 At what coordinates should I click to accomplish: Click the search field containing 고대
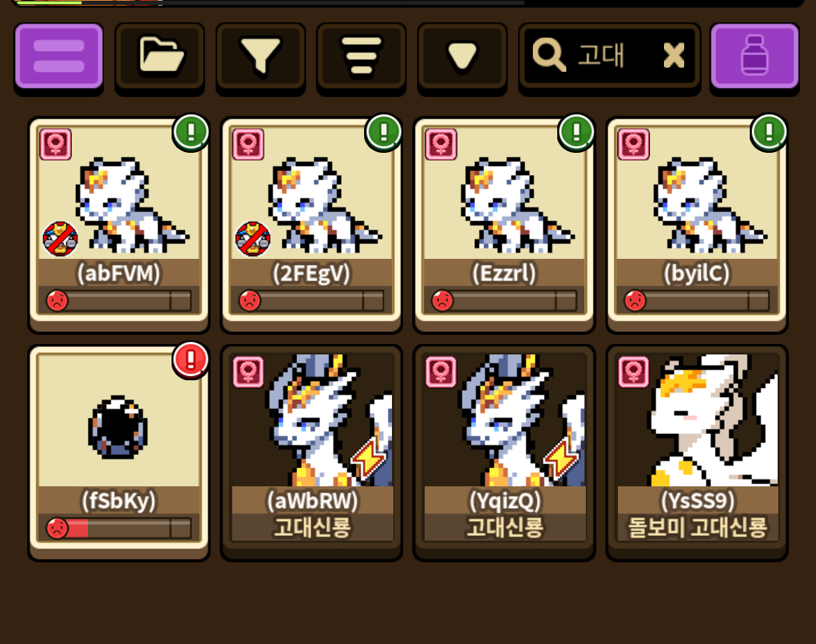[610, 57]
